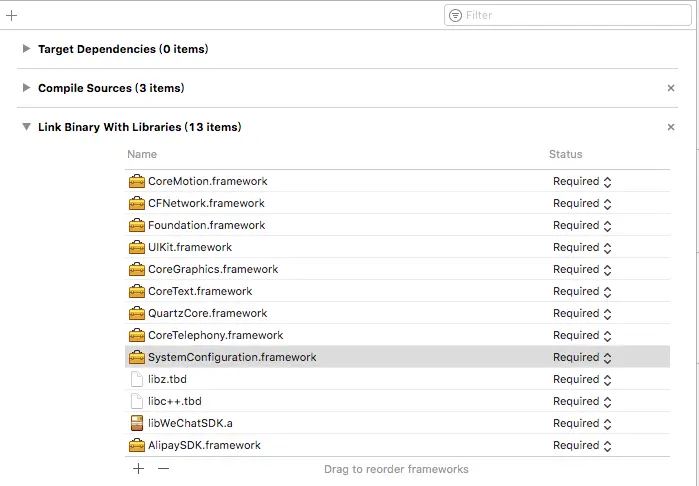Click the AlipaySDK.framework toolbox icon
Image resolution: width=699 pixels, height=486 pixels.
[x=137, y=446]
